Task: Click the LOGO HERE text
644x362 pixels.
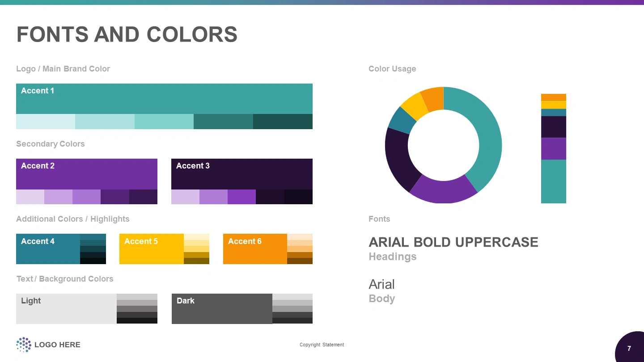Action: [x=57, y=345]
